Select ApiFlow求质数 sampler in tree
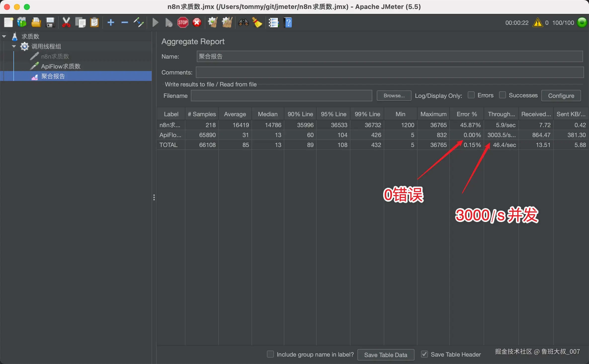The width and height of the screenshot is (589, 364). click(61, 66)
